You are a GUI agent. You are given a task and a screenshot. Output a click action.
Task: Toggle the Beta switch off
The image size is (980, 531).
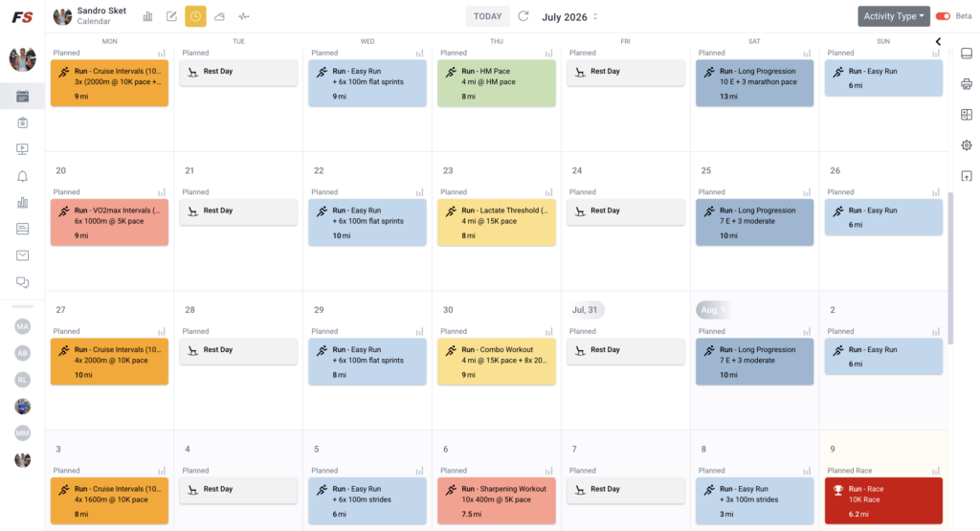pyautogui.click(x=943, y=16)
